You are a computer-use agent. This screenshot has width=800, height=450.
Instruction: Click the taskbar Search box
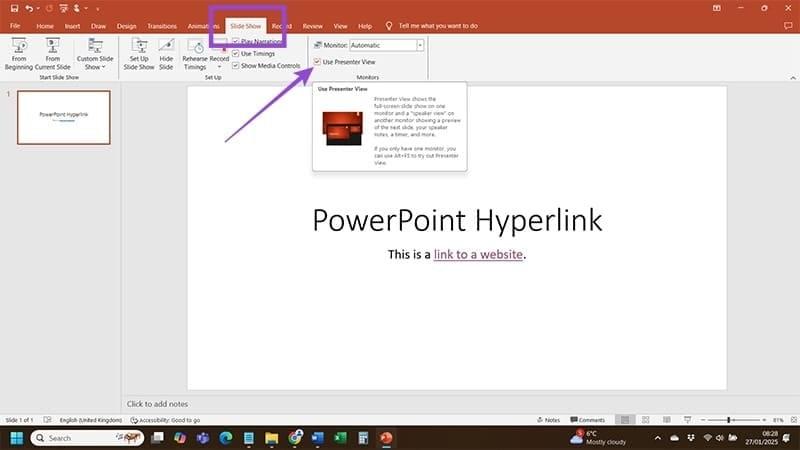(87, 438)
